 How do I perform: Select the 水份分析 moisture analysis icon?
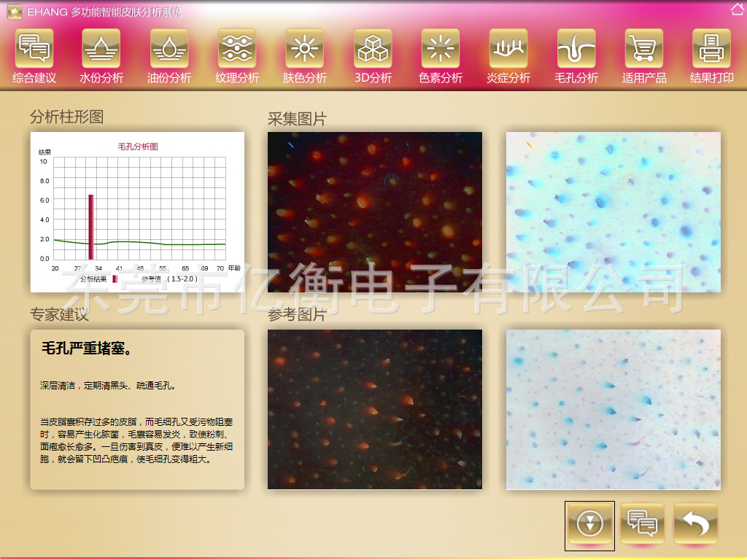101,50
